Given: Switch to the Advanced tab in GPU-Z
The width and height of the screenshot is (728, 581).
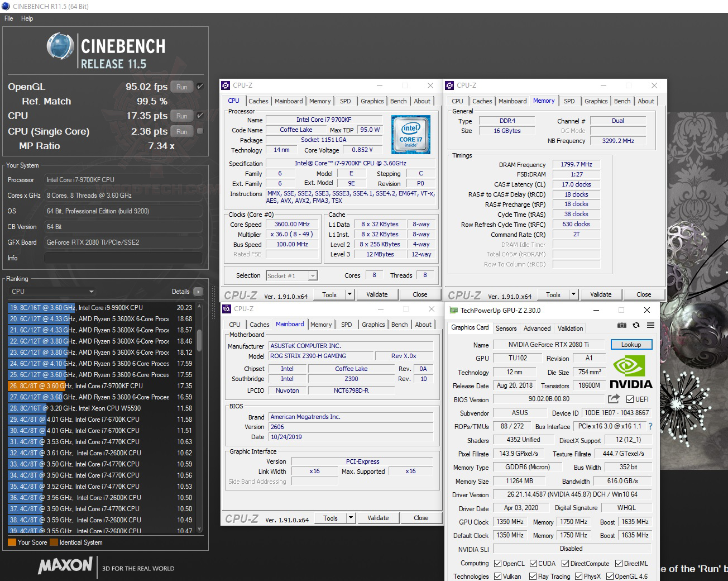Looking at the screenshot, I should [537, 328].
